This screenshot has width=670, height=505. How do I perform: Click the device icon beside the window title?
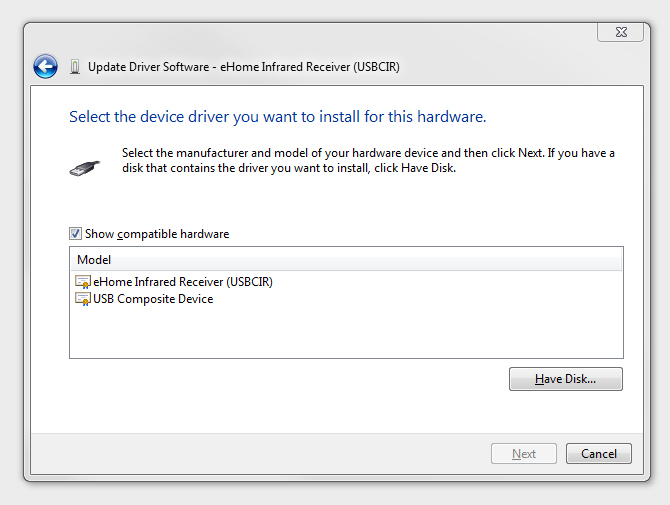(x=75, y=67)
